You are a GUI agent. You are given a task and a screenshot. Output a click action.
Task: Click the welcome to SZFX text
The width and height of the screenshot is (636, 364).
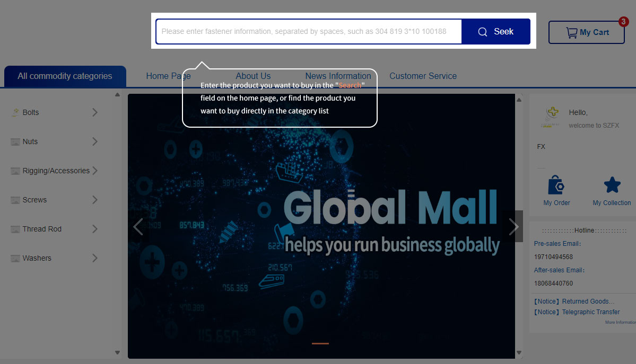(594, 126)
